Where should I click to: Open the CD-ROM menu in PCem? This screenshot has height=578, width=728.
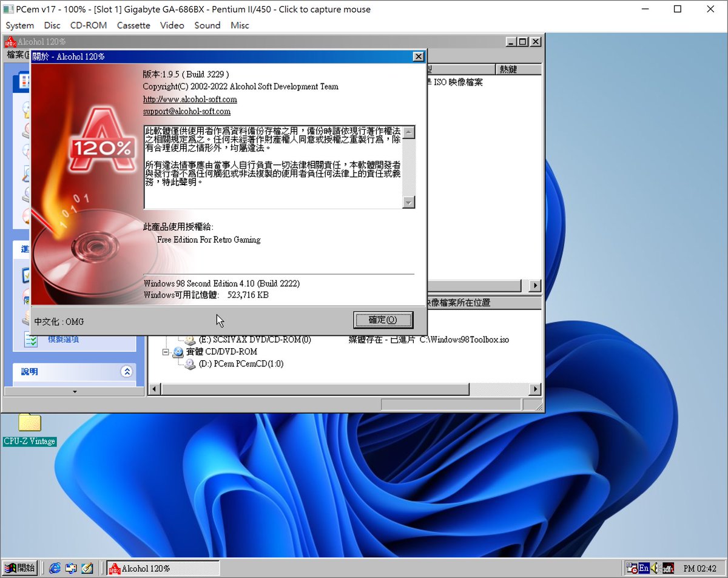pyautogui.click(x=89, y=25)
